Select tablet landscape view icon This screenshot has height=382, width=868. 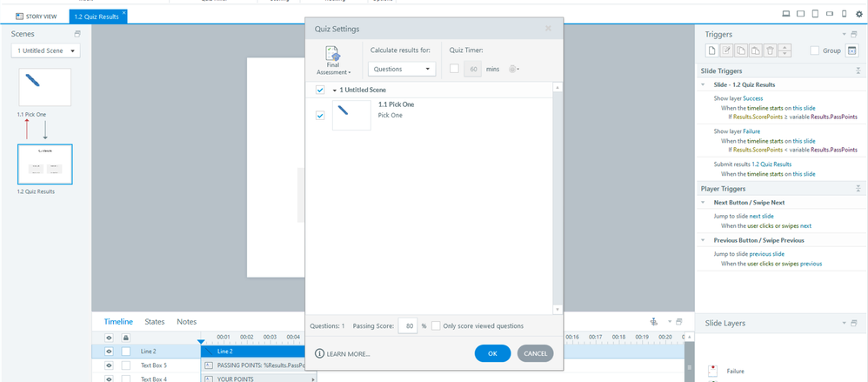800,15
